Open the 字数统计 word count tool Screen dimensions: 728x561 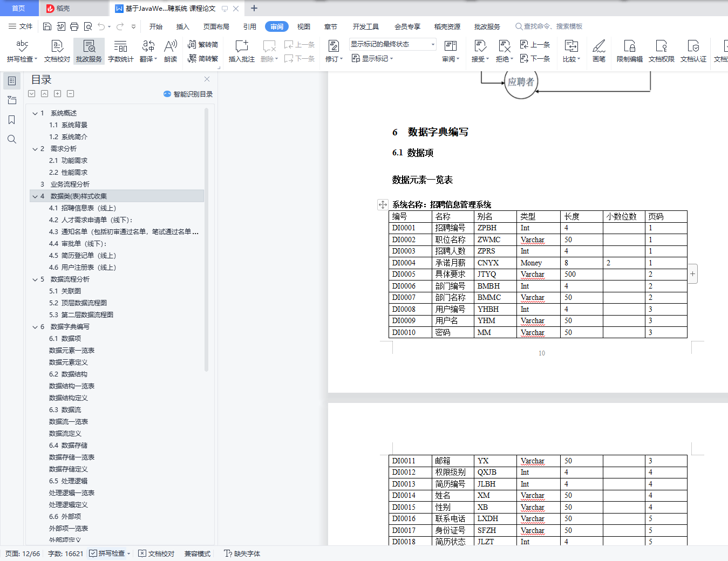point(120,51)
